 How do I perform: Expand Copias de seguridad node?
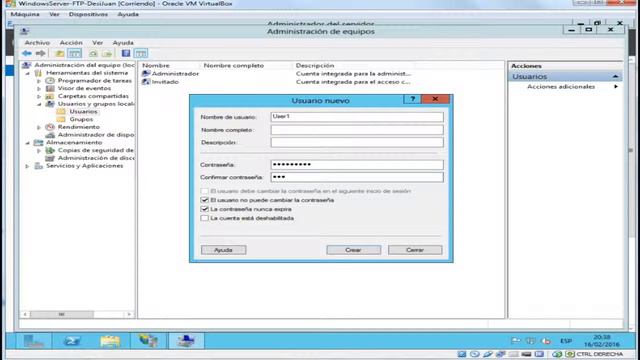pos(39,151)
